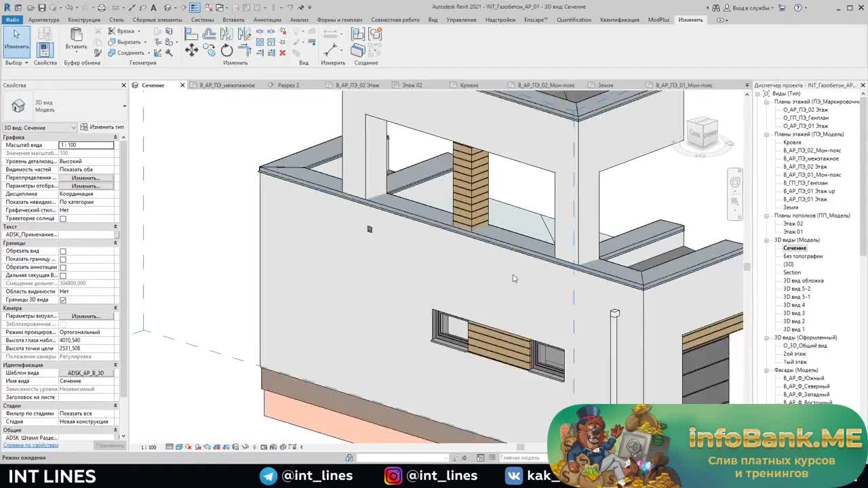Enable the Обрезать вид checkbox

click(x=63, y=251)
